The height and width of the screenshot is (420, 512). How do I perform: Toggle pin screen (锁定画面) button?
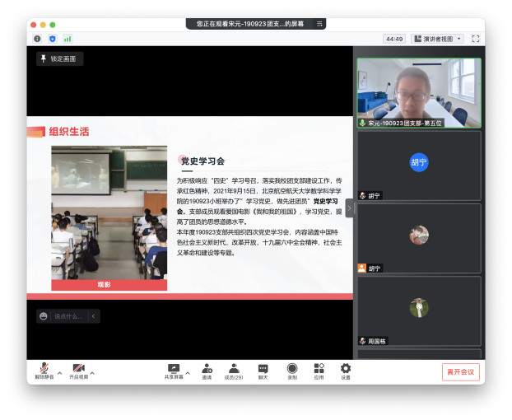click(60, 58)
